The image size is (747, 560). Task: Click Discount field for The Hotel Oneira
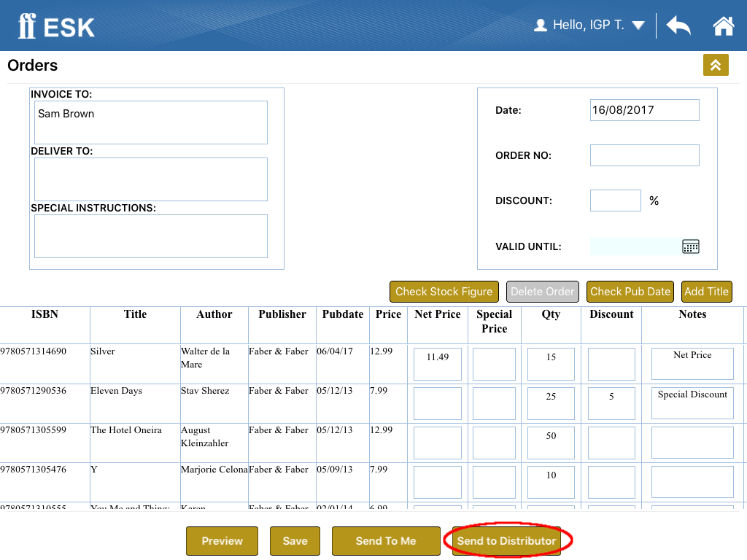coord(611,443)
